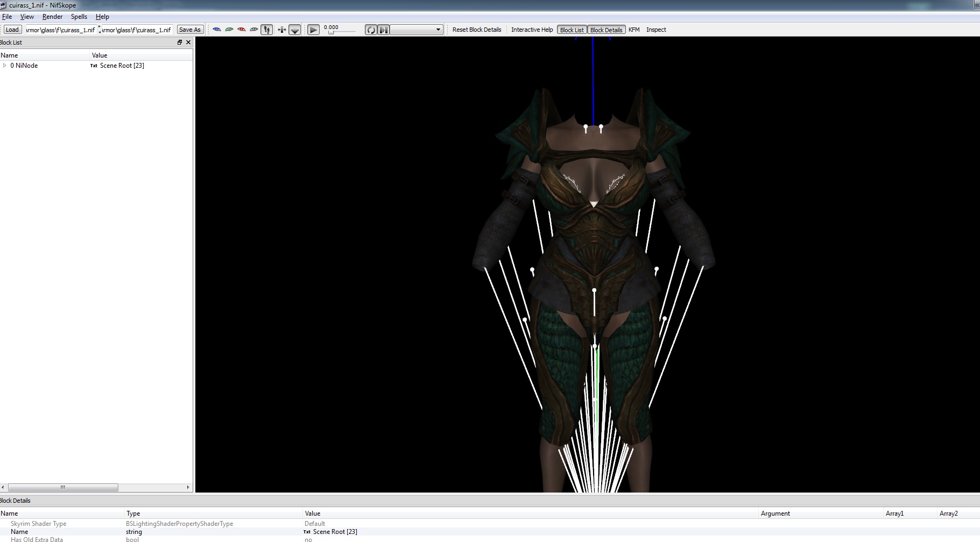980x542 pixels.
Task: Click Block List scroll left arrow
Action: tap(3, 487)
